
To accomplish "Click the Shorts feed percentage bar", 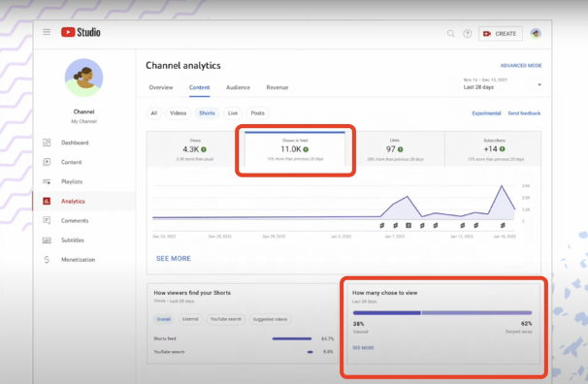I will click(x=292, y=338).
